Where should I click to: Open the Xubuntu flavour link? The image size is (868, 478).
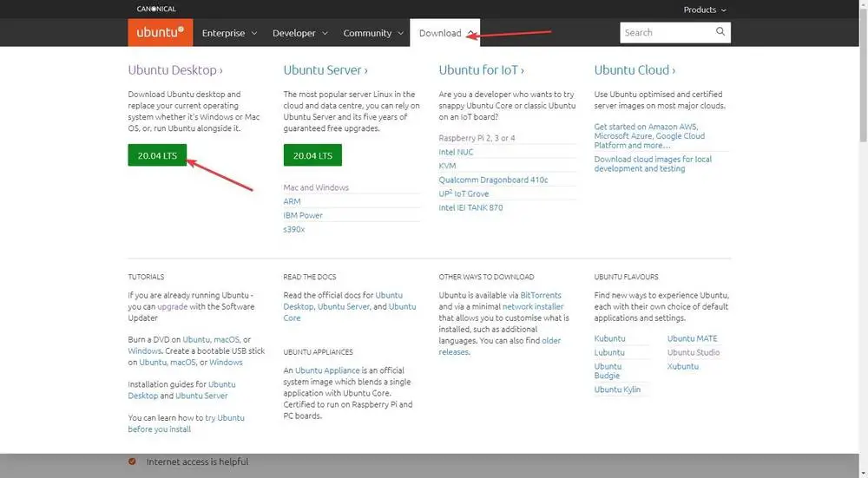click(682, 366)
